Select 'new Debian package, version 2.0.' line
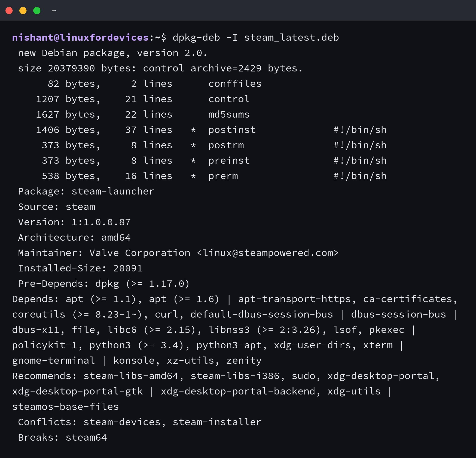 pos(113,53)
